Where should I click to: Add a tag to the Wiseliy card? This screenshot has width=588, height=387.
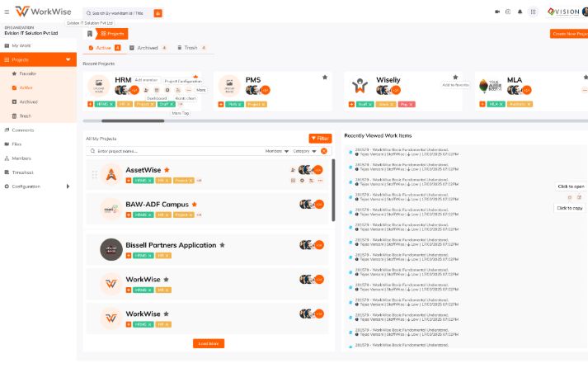coord(351,104)
